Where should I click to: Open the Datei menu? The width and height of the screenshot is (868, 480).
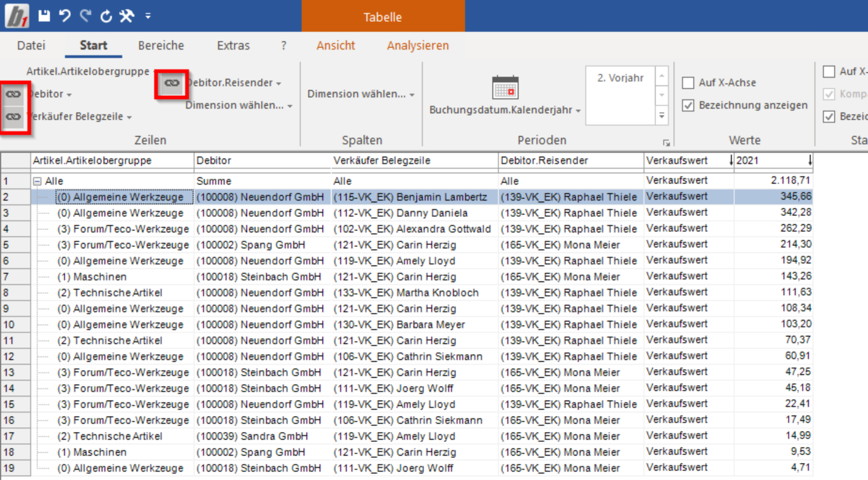[31, 45]
